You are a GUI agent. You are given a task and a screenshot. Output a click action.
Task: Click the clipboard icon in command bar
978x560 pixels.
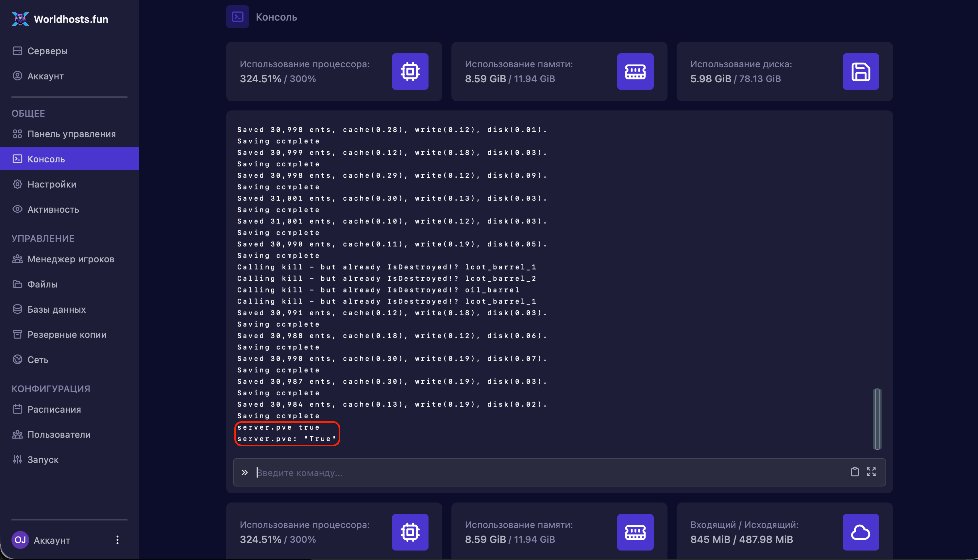click(854, 472)
